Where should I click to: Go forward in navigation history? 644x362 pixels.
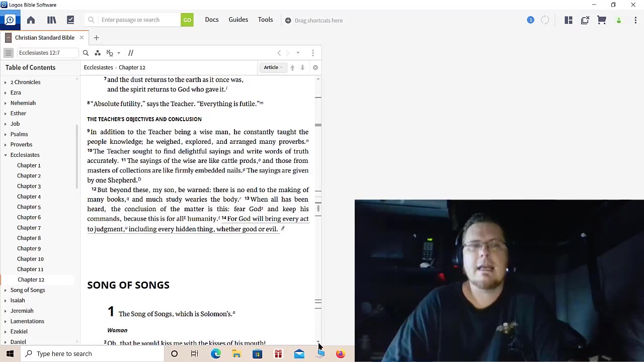point(288,53)
